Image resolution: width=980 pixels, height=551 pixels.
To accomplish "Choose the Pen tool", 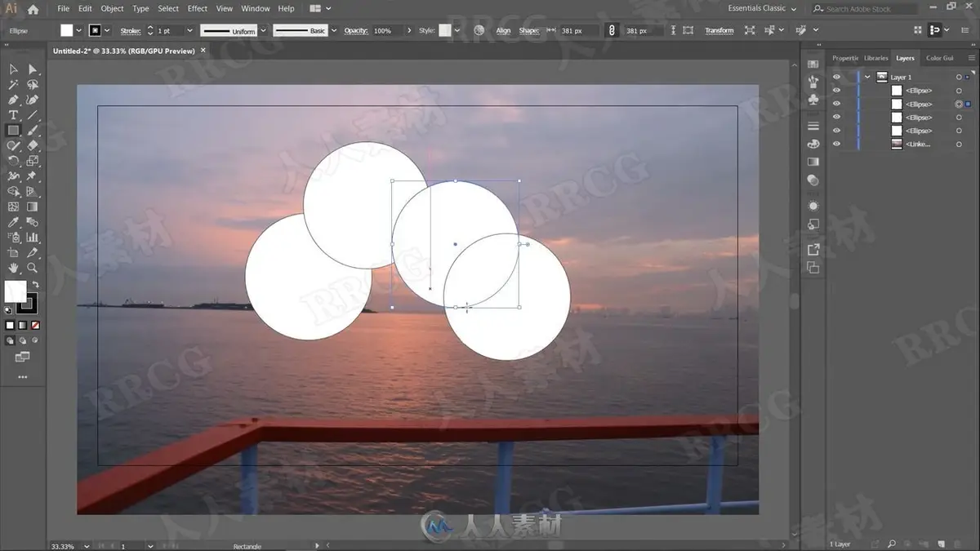I will click(13, 100).
